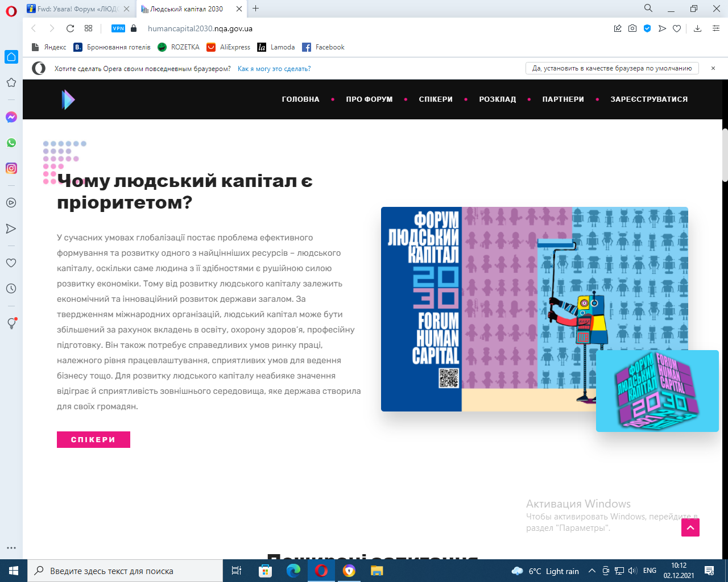
Task: Open the sidebar heart Pinboards icon
Action: pyautogui.click(x=11, y=263)
